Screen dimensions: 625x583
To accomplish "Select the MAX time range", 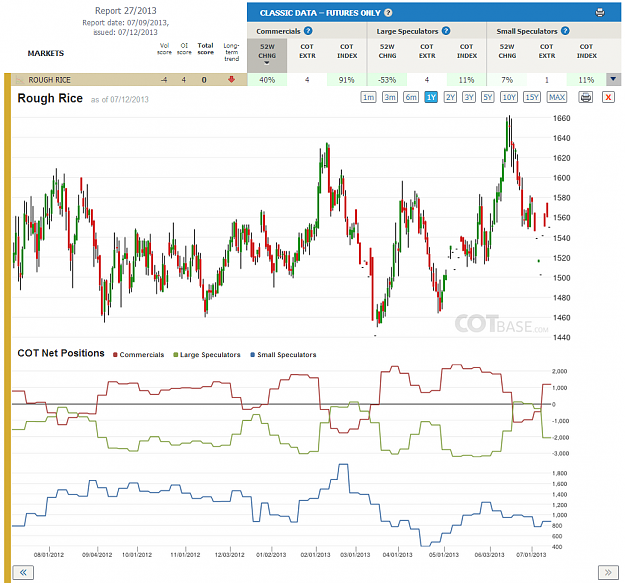I will [x=557, y=97].
